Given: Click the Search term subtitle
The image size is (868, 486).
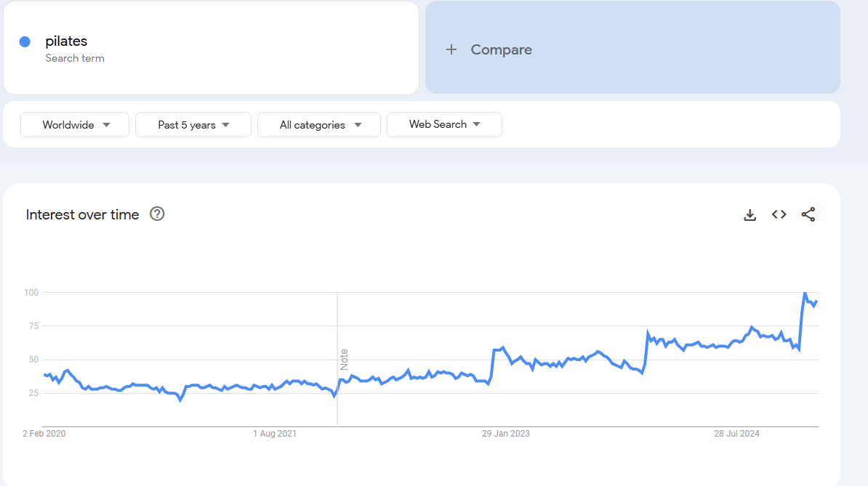Looking at the screenshot, I should point(75,58).
